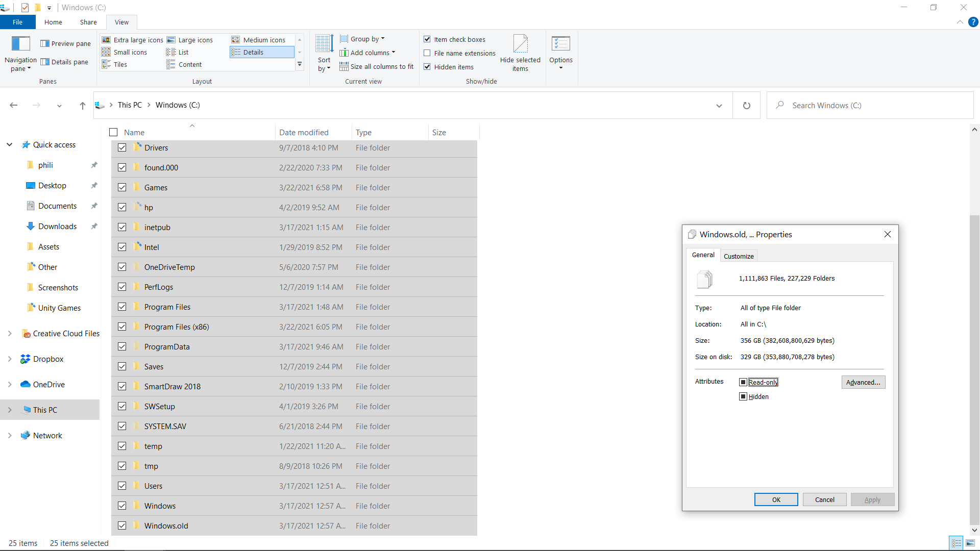Go up one folder level
Viewport: 980px width, 551px height.
pos(82,106)
